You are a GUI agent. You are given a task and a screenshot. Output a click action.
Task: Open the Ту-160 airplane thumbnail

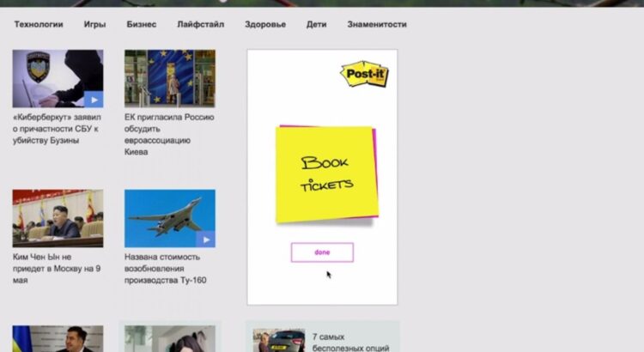(x=170, y=219)
